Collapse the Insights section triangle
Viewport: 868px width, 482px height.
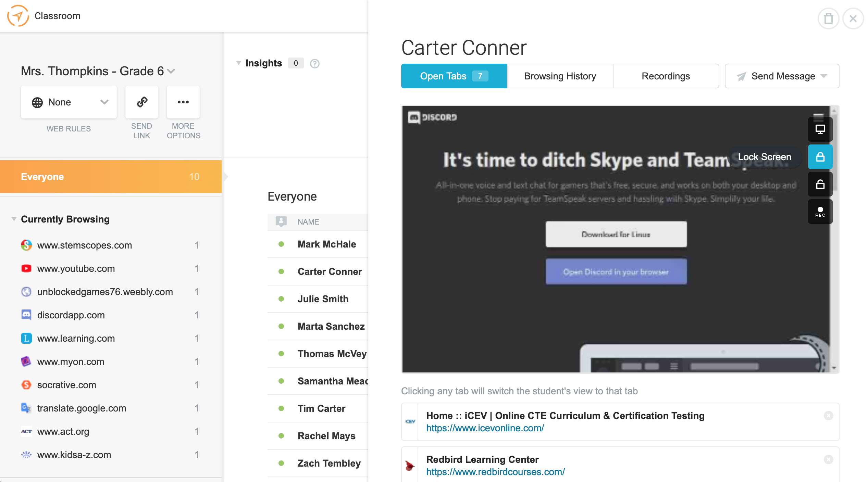coord(239,63)
